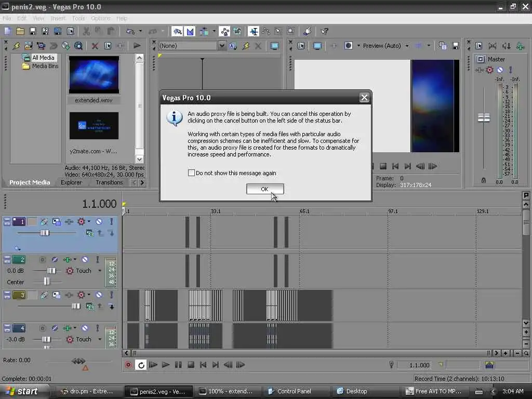Open the Undo history dropdown arrow
The image size is (532, 399).
(x=140, y=32)
